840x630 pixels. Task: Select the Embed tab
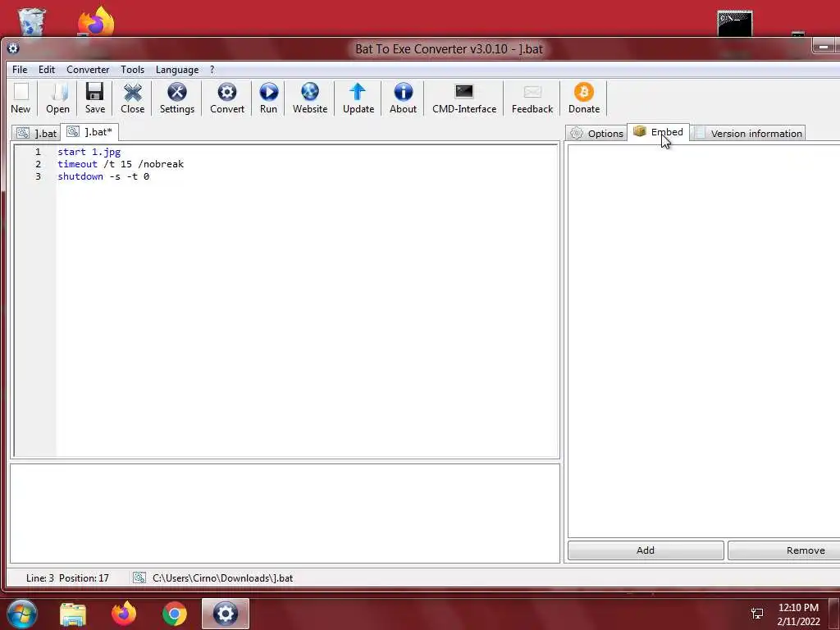pyautogui.click(x=659, y=132)
